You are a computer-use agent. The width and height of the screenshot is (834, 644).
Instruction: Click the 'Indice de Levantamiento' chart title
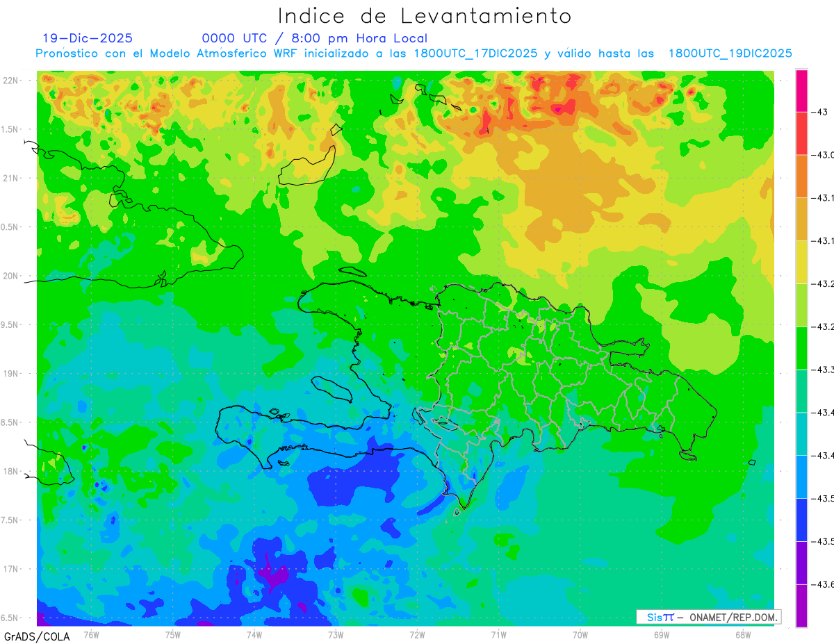[x=424, y=15]
